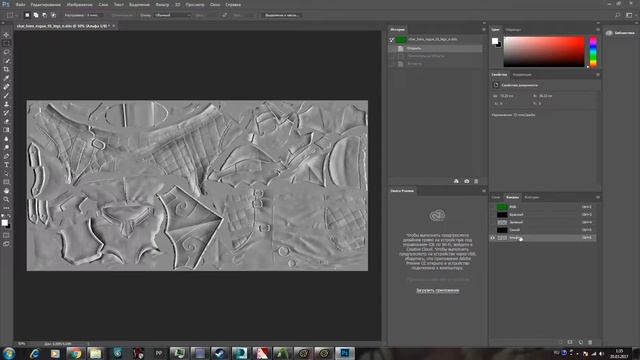Select the Brush tool
The width and height of the screenshot is (640, 360).
click(6, 96)
